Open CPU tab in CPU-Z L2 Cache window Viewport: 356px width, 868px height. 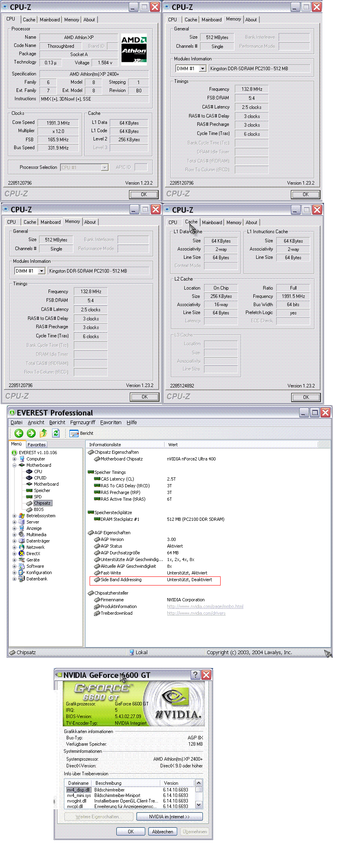coord(173,223)
